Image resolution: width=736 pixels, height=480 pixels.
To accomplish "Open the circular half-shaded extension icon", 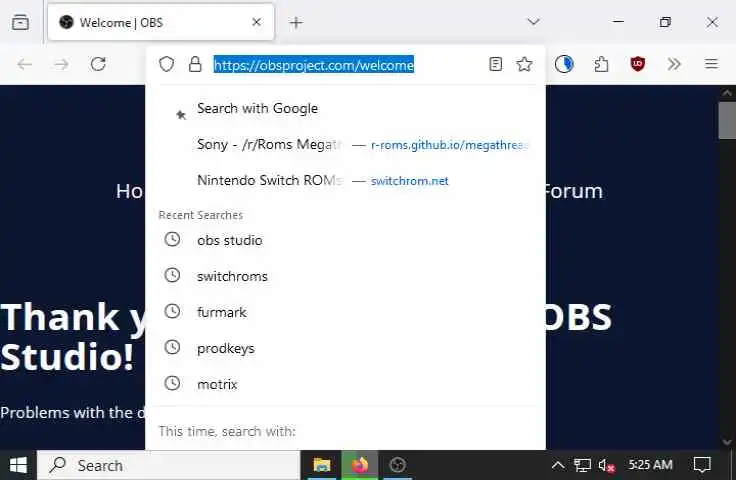I will coord(564,64).
